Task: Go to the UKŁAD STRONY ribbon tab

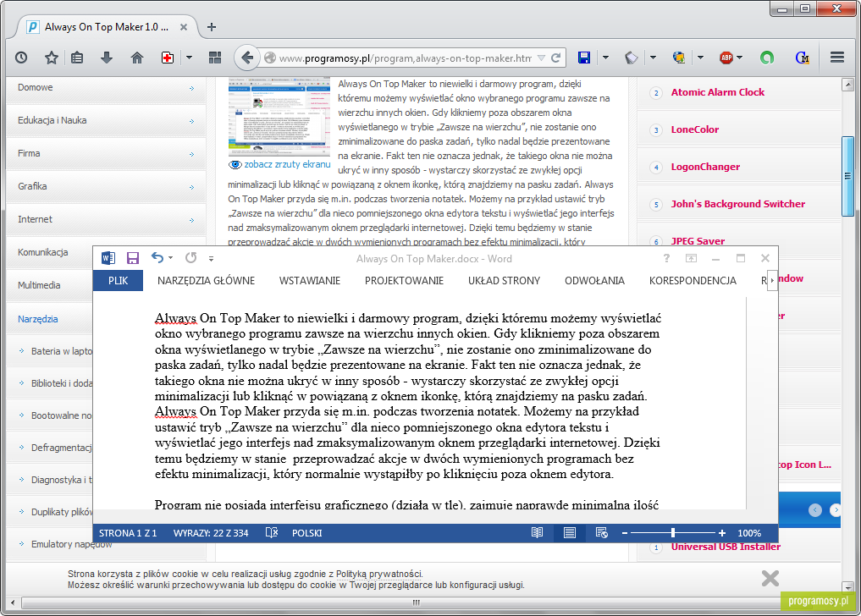Action: (504, 281)
